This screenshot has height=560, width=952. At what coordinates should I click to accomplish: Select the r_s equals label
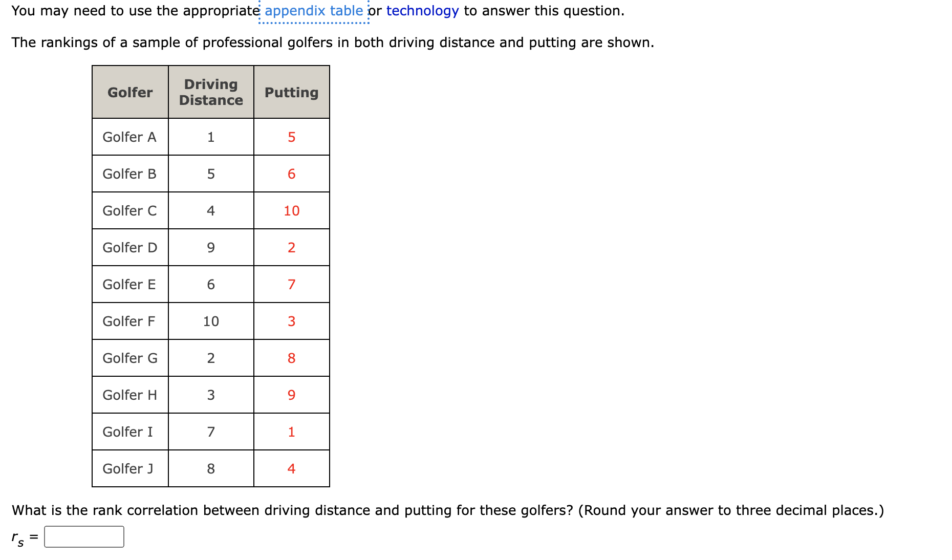(x=23, y=536)
